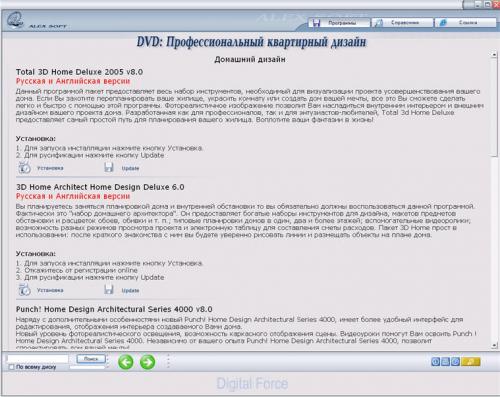Click step 2. Для русификации нажмите кнопку Update
Image resolution: width=500 pixels, height=397 pixels.
(x=90, y=155)
